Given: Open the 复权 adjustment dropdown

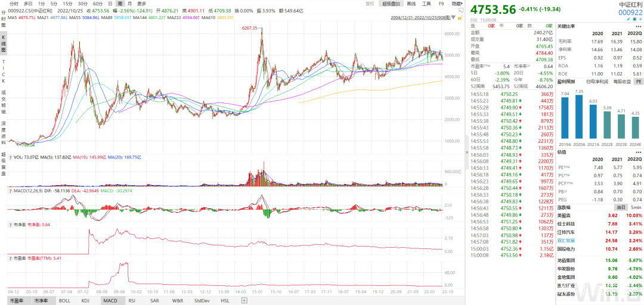Looking at the screenshot, I should click(370, 4).
